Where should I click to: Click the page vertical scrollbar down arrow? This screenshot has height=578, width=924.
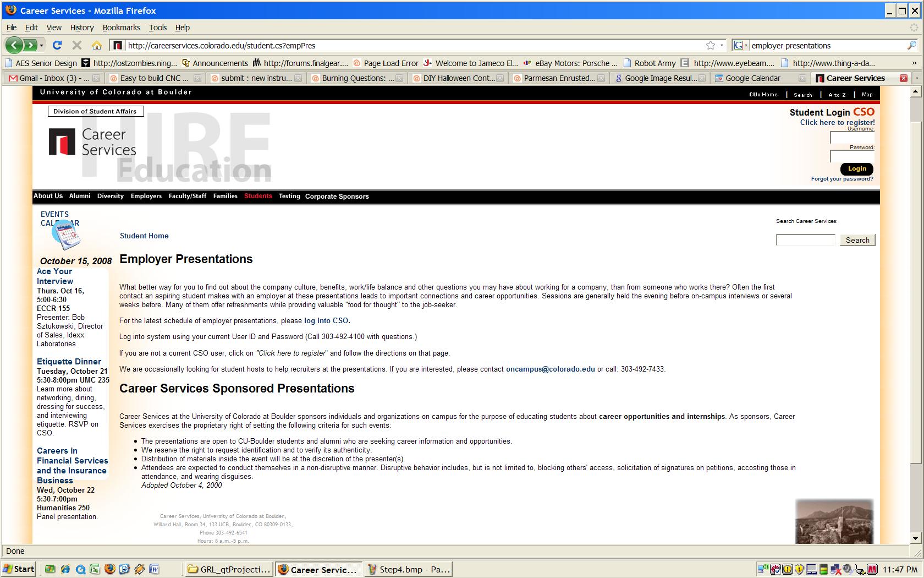point(915,538)
